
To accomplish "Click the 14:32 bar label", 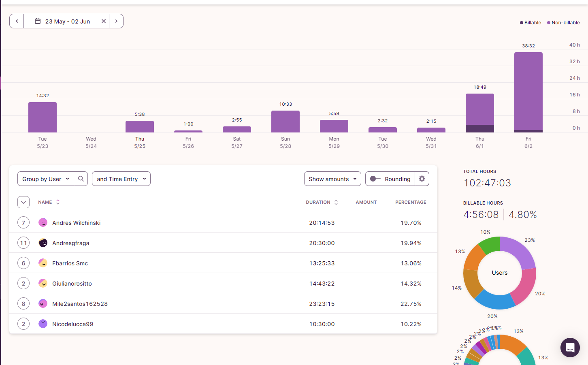I will tap(43, 96).
